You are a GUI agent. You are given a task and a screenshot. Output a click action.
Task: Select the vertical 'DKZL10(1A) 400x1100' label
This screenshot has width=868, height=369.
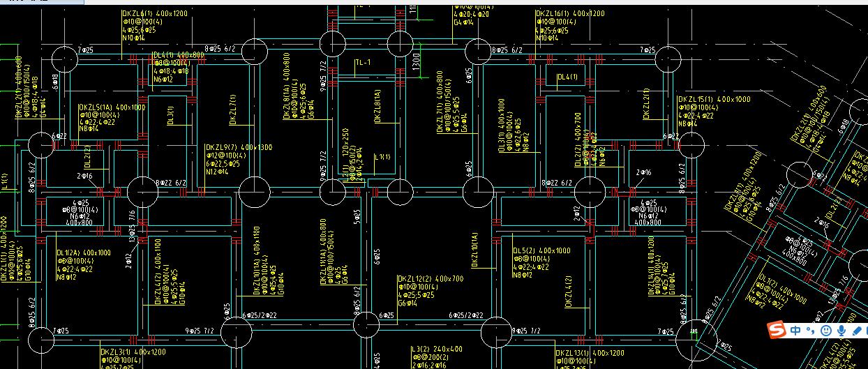[256, 261]
